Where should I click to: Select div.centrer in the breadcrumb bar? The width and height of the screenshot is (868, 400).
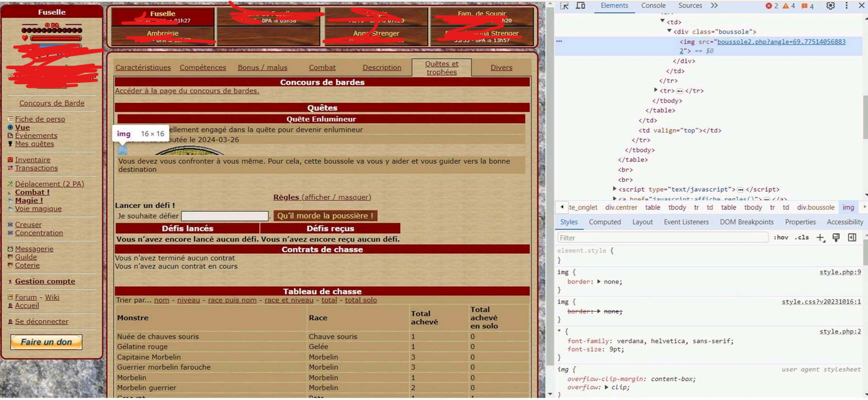click(621, 207)
